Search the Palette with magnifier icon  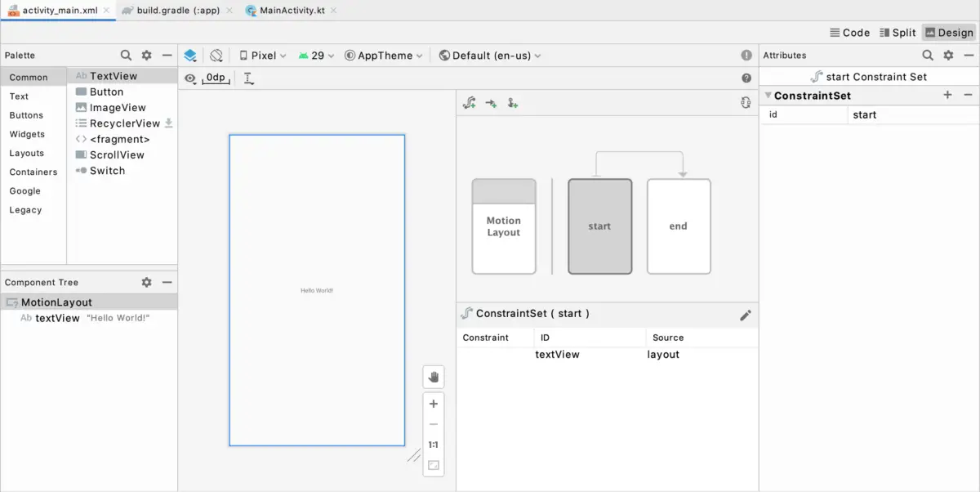click(x=126, y=55)
